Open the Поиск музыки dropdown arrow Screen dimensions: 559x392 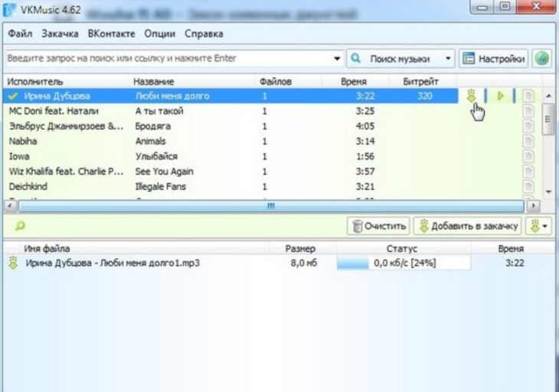tap(448, 58)
